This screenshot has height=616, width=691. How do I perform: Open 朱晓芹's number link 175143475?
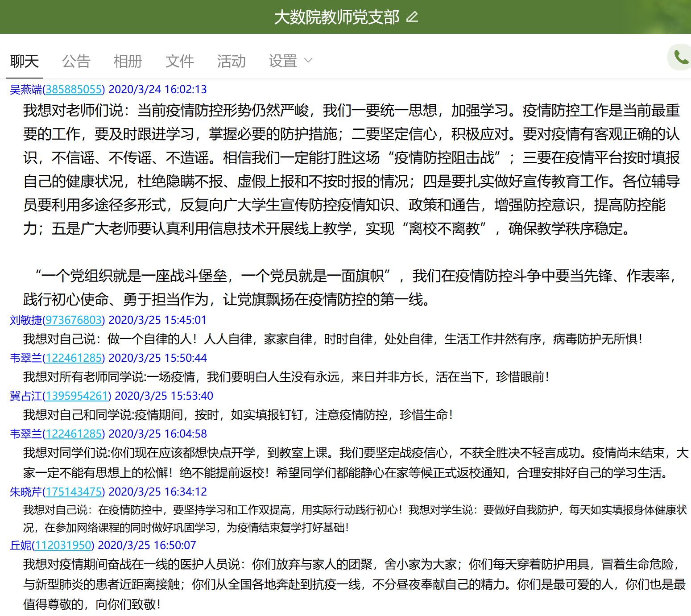tap(74, 492)
